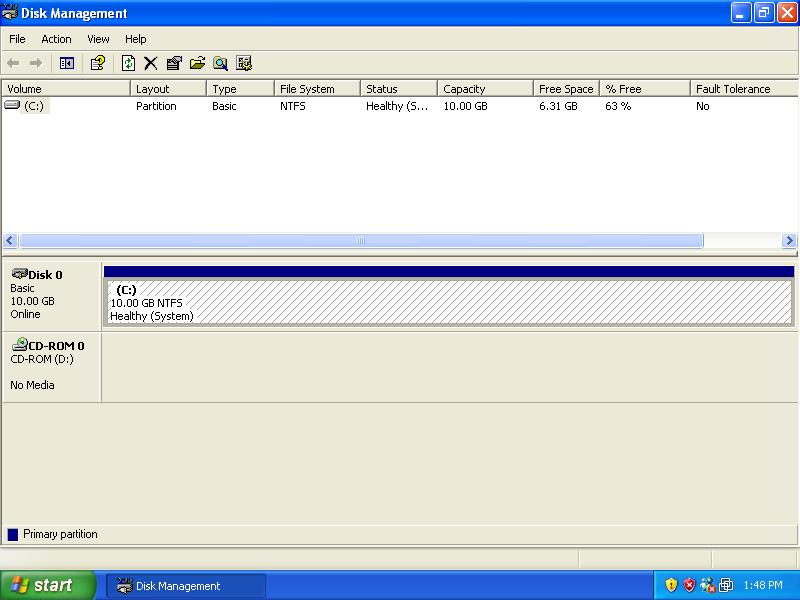Click the Messenger tray icon with red X

pos(708,585)
